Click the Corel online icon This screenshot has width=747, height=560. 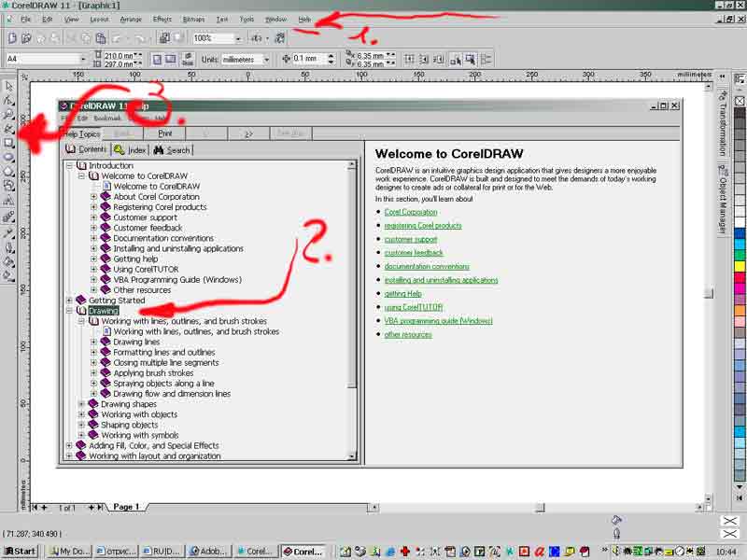[280, 38]
